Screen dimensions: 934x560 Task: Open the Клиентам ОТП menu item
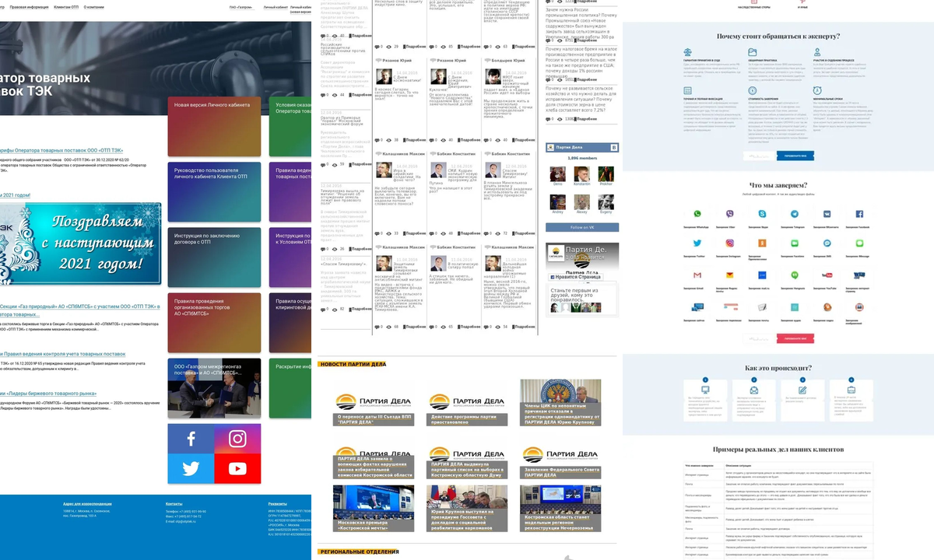point(66,7)
